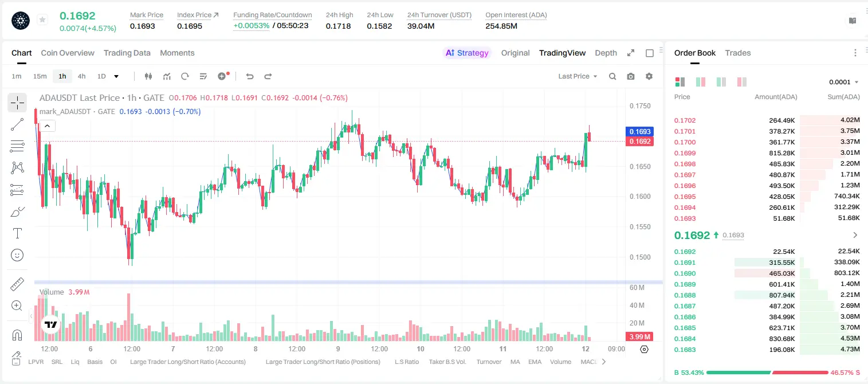Select the ruler measure tool
Viewport: 868px width, 384px height.
click(x=17, y=284)
